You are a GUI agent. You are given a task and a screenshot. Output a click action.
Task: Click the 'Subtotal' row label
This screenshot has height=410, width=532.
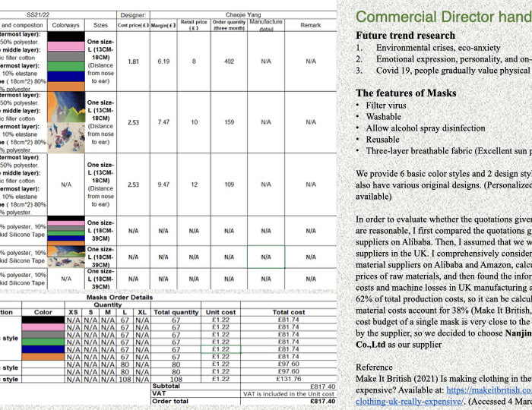tap(166, 386)
